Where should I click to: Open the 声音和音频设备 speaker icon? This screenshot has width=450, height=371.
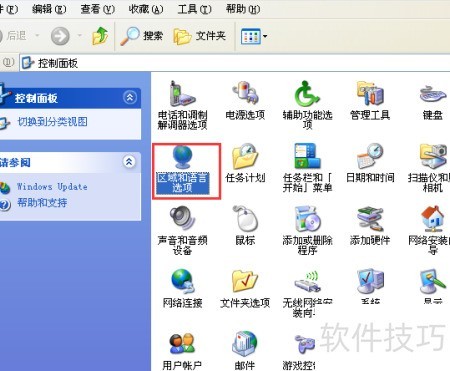pyautogui.click(x=182, y=219)
